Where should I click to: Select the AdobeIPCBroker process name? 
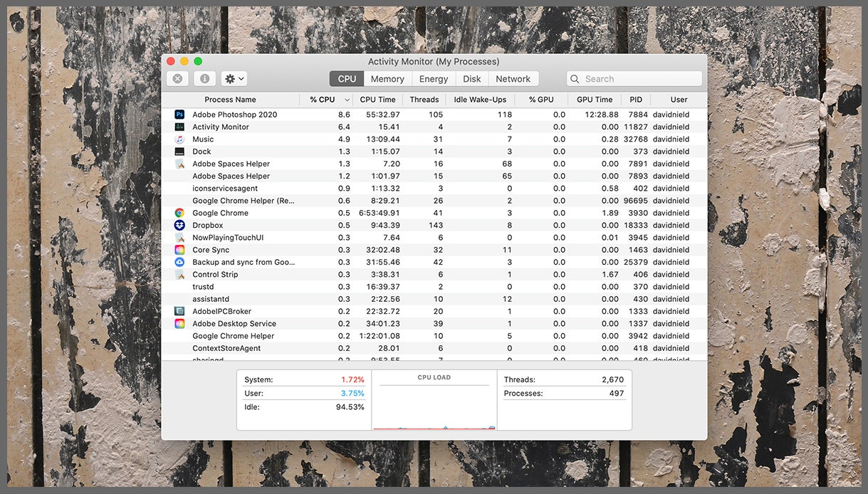pyautogui.click(x=221, y=311)
